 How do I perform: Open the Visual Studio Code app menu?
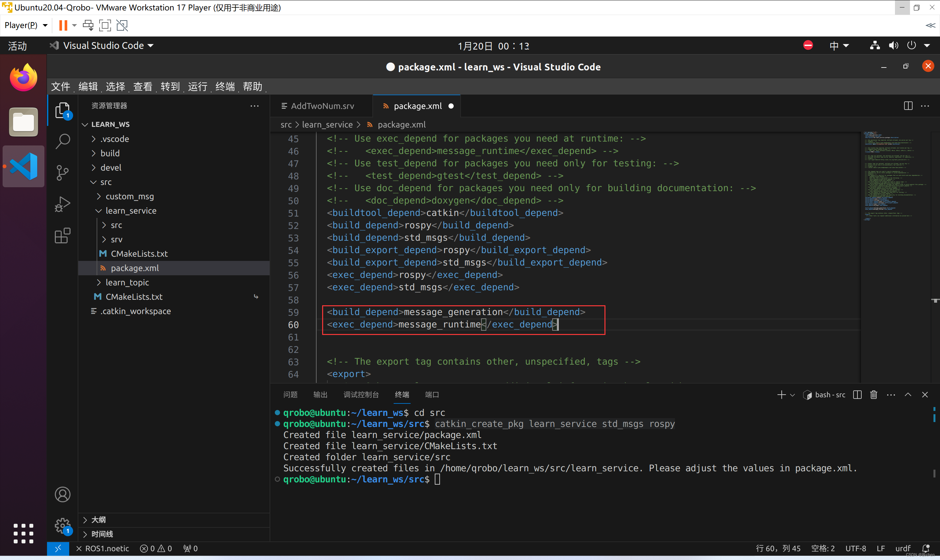(102, 46)
